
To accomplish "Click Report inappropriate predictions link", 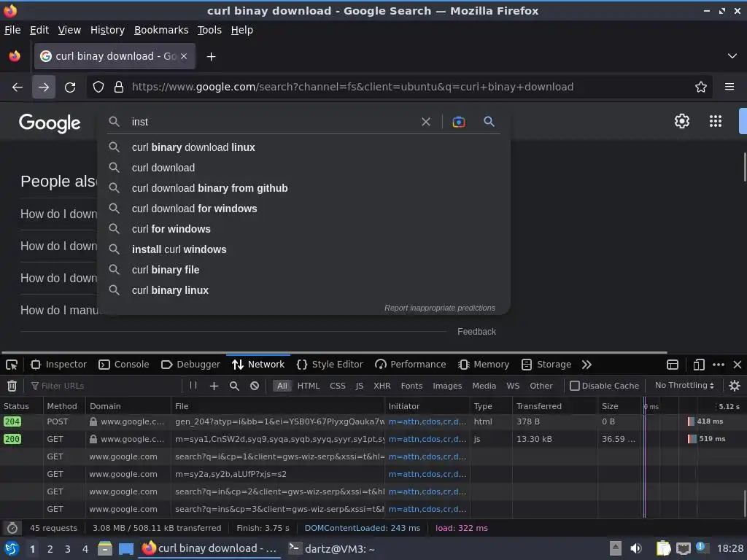I will [x=440, y=308].
